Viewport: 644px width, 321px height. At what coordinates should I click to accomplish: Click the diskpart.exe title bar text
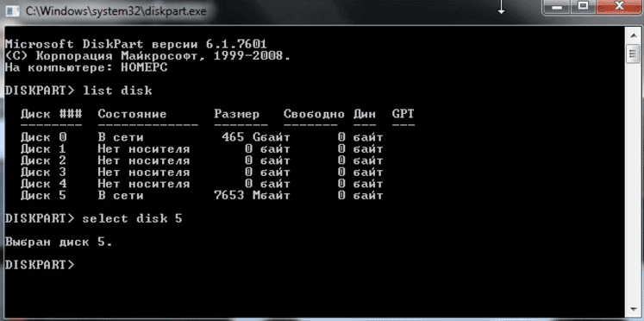116,11
